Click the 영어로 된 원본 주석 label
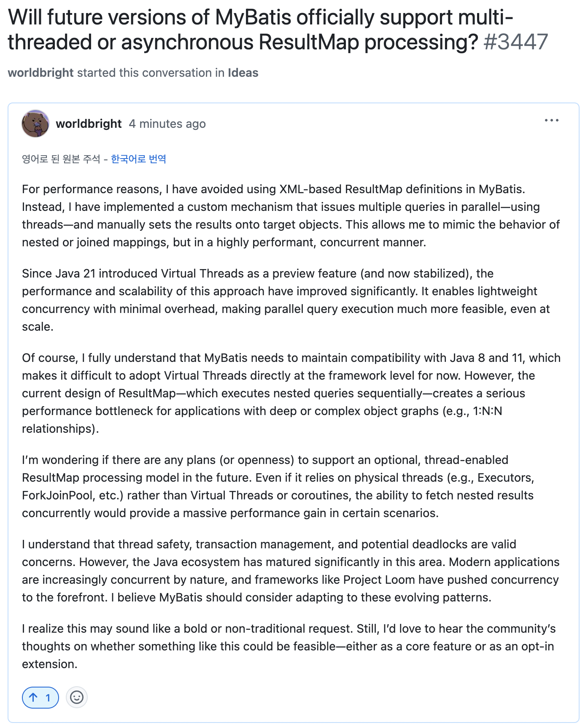The height and width of the screenshot is (728, 588). coord(61,159)
